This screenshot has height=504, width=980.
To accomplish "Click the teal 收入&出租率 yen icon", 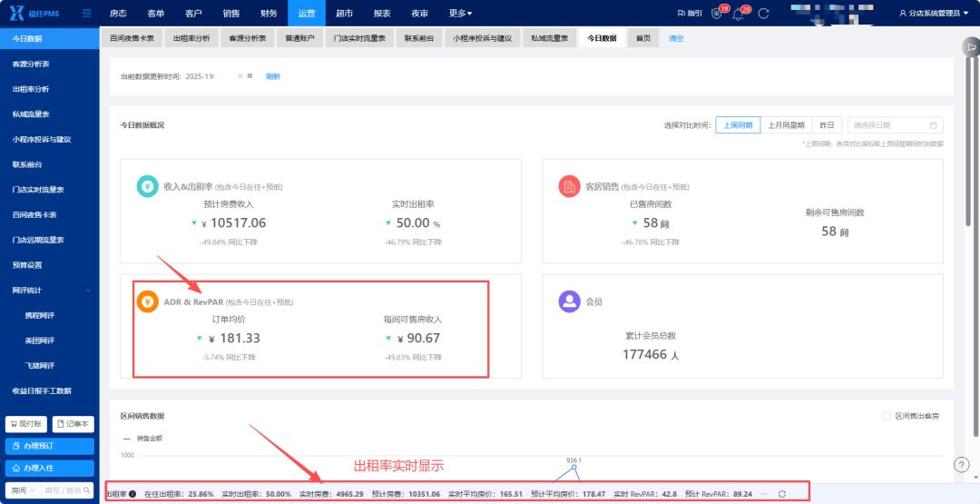I will 148,186.
